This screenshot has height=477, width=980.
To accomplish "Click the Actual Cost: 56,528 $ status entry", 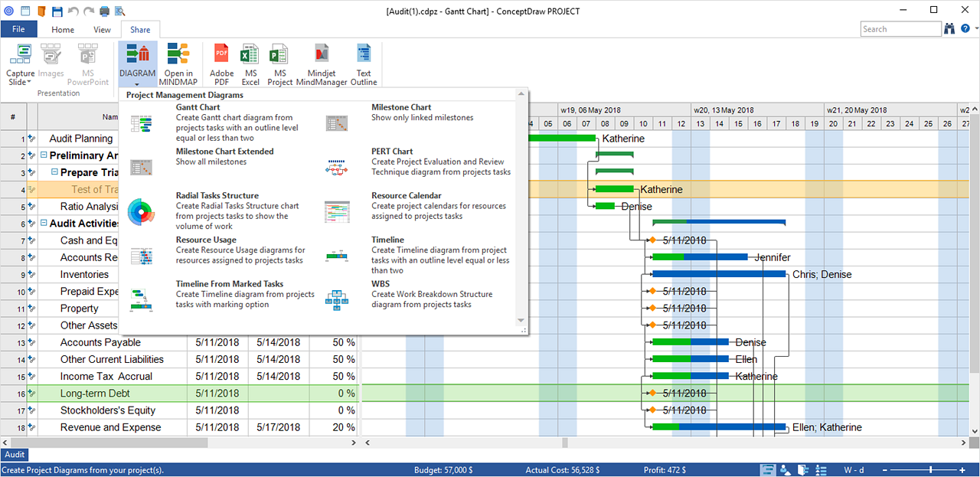I will tap(563, 470).
